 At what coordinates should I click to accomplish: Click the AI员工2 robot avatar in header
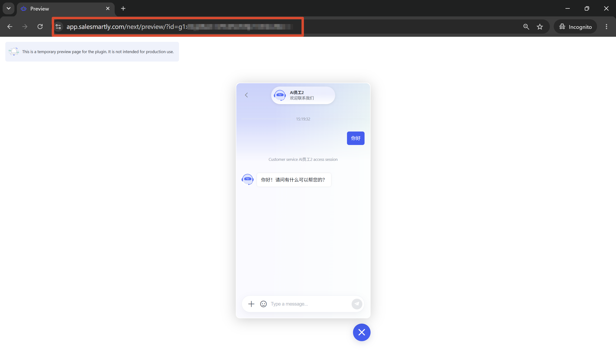pyautogui.click(x=280, y=95)
